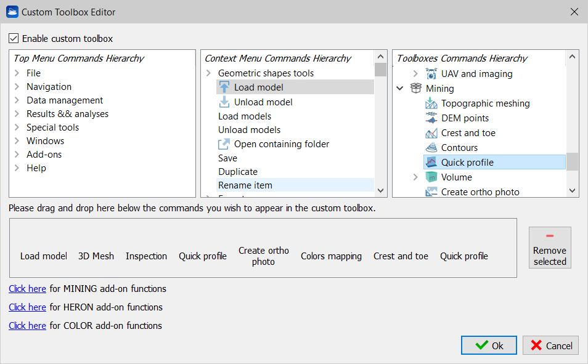Select the DEM points icon

tap(431, 118)
